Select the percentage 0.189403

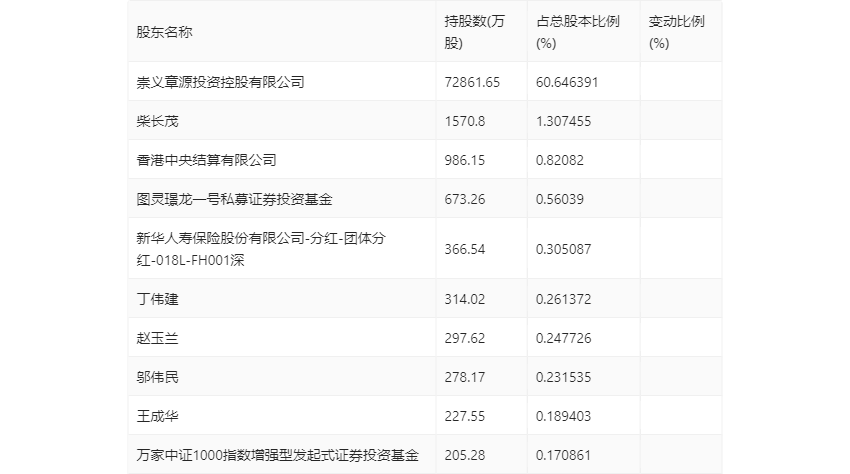click(x=563, y=416)
